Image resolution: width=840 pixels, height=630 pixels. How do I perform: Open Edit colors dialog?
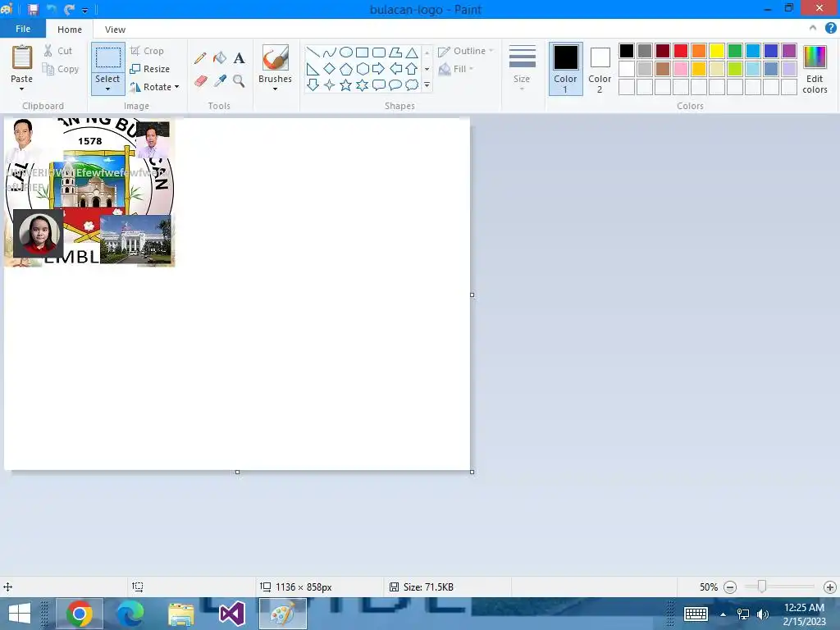point(815,69)
